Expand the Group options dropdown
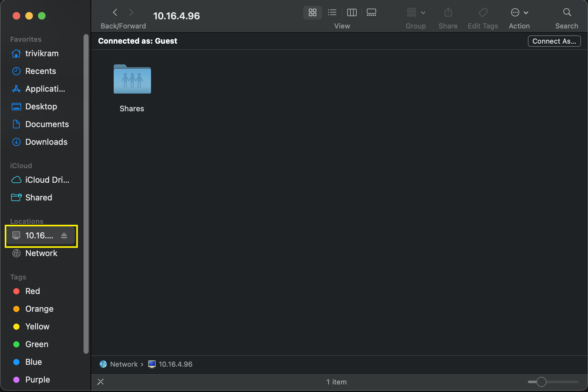The image size is (588, 392). 416,13
